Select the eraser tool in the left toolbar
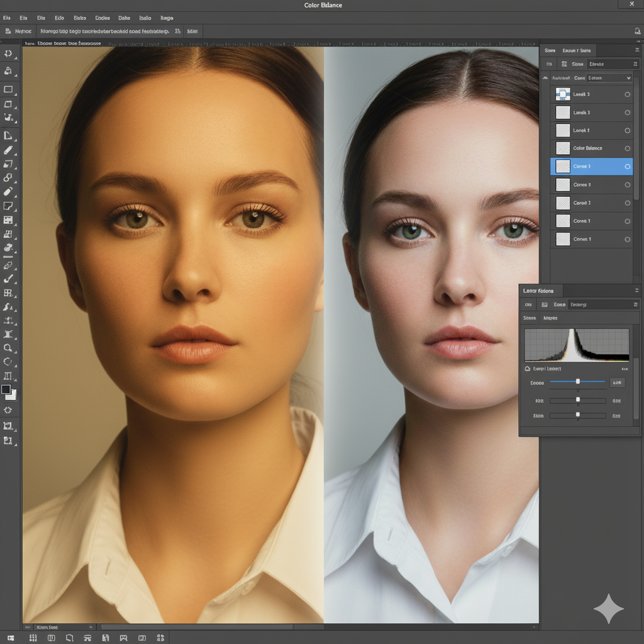The image size is (644, 644). click(8, 191)
